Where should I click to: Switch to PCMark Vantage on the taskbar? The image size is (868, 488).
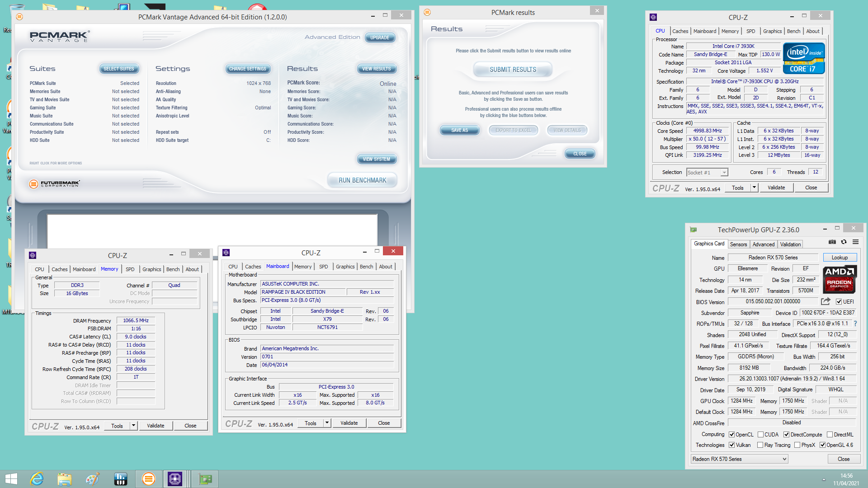(x=148, y=479)
